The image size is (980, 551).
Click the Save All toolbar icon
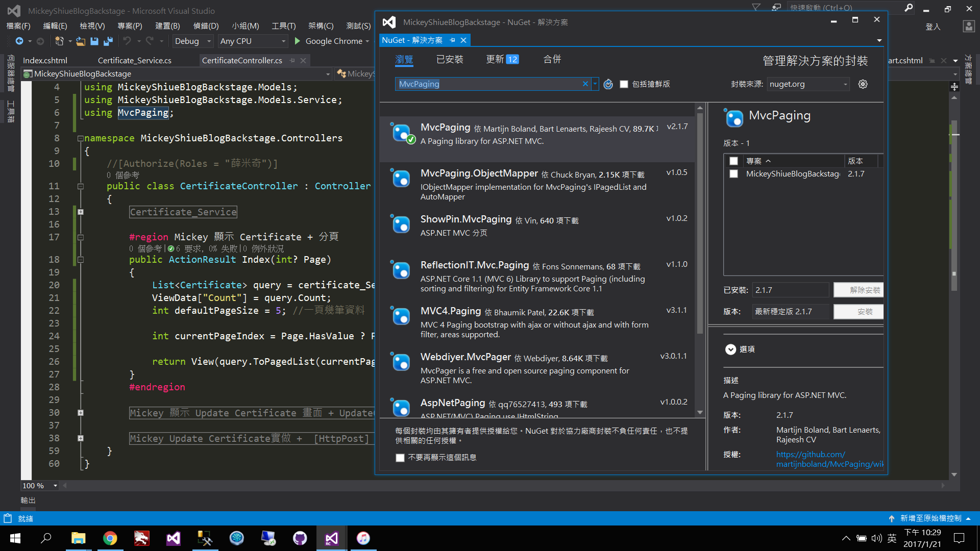coord(108,41)
